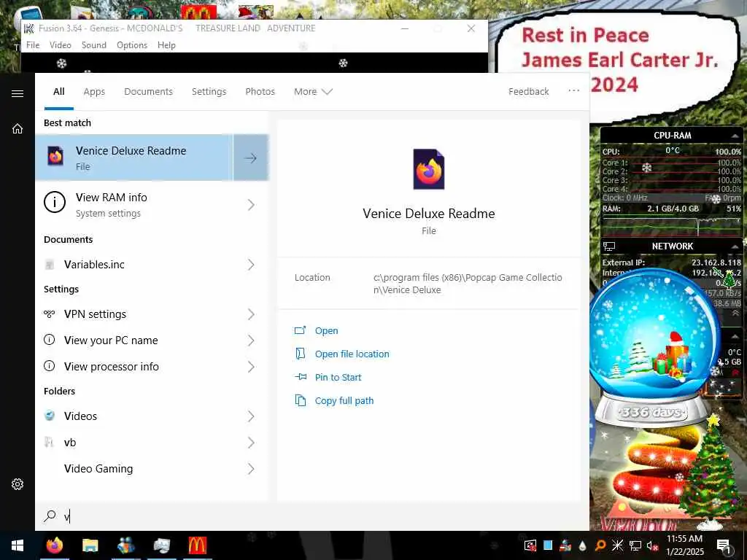Expand the Video Gaming folder chevron
The image size is (747, 560).
[251, 469]
